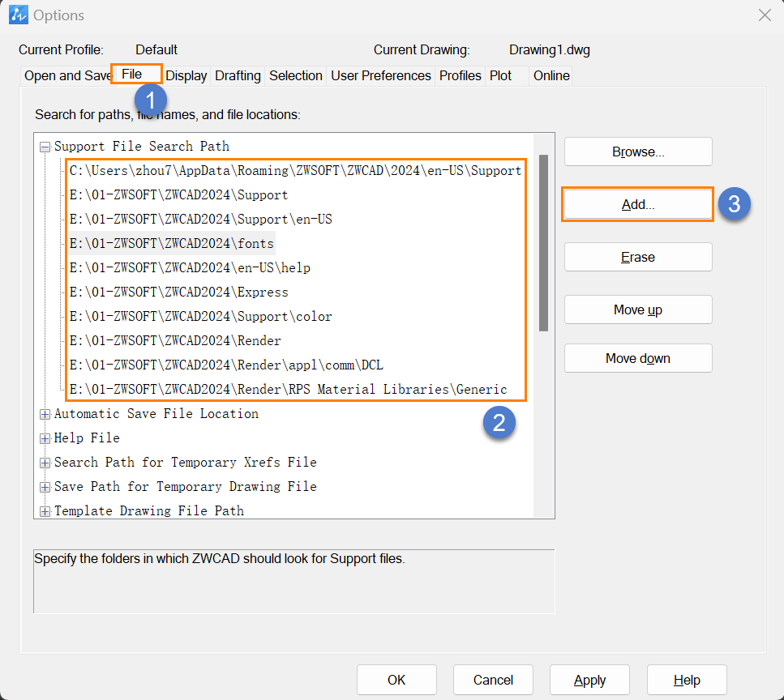Select the Template Drawing File Path item
This screenshot has width=784, height=700.
(x=149, y=510)
